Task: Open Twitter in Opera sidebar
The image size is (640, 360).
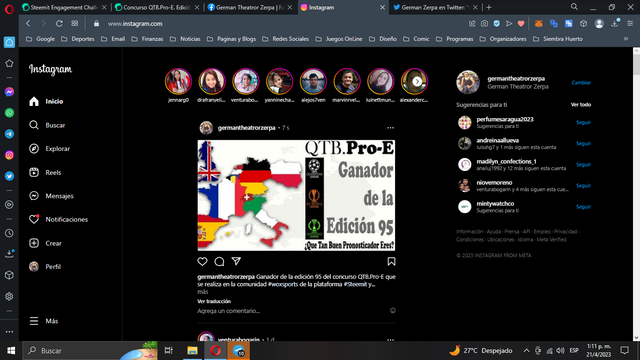Action: click(9, 176)
